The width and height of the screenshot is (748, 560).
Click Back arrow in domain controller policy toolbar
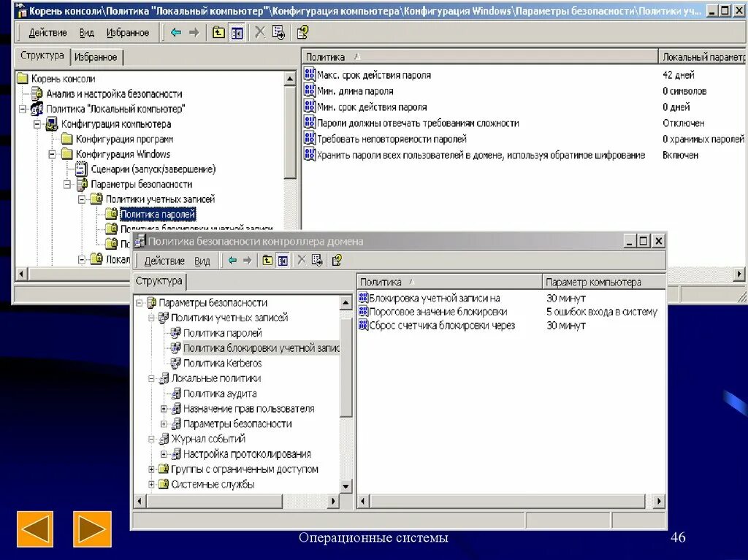click(232, 261)
